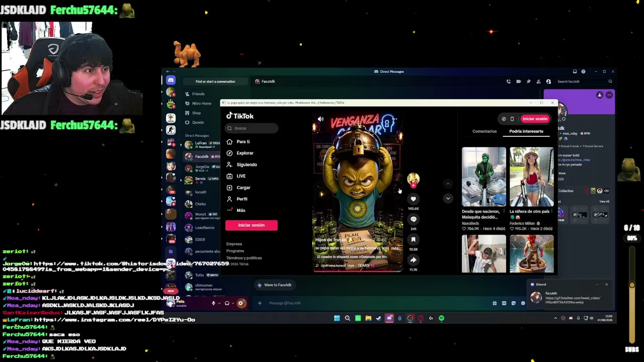Toggle the user profile panel in Discord
The image size is (644, 362).
pos(548,81)
